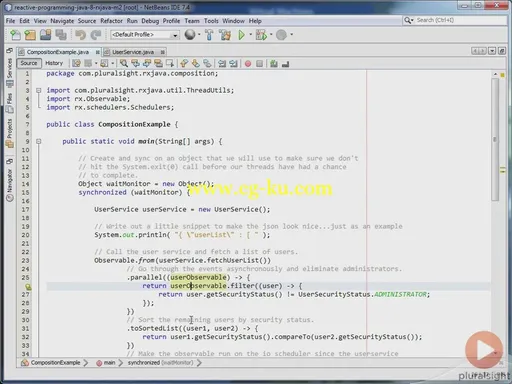Click the Open Project toolbar icon

[46, 34]
